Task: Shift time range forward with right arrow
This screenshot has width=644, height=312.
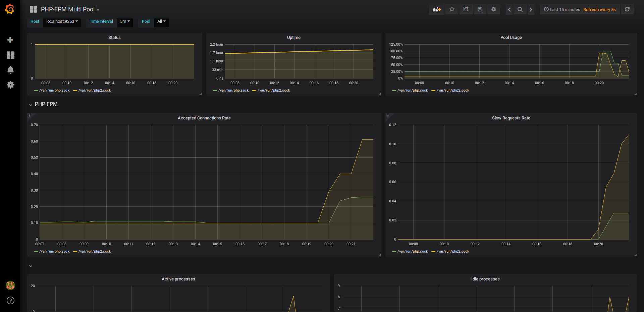Action: [x=531, y=9]
